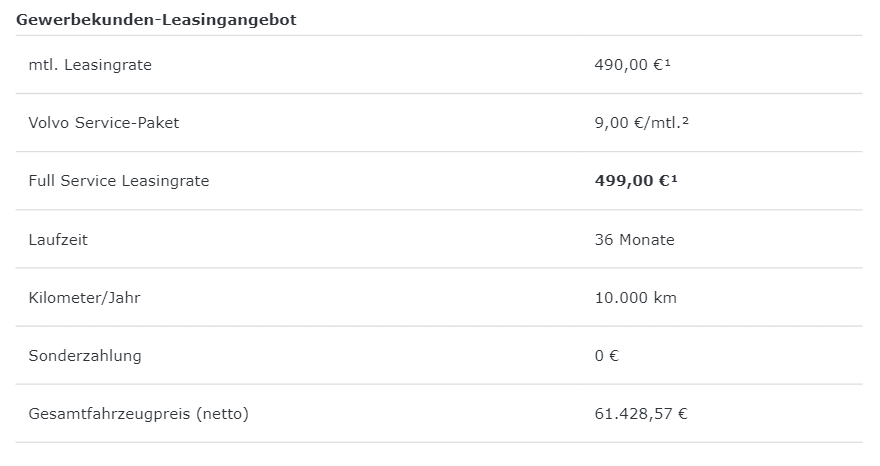880x466 pixels.
Task: Select the Kilometer/Jahr label
Action: point(84,298)
